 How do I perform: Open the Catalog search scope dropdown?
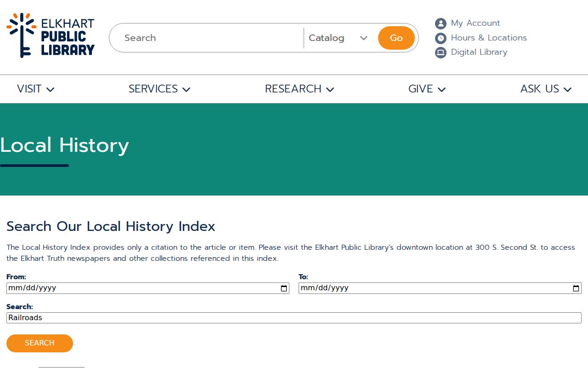(338, 38)
